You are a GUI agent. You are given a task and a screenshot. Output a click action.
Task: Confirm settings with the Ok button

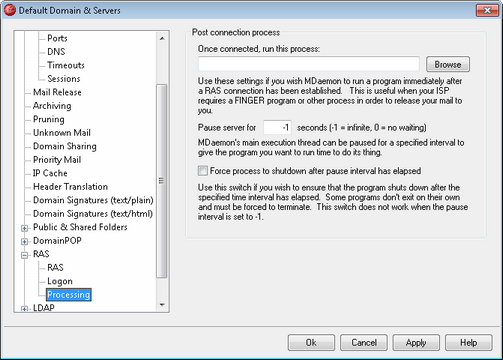click(x=311, y=343)
